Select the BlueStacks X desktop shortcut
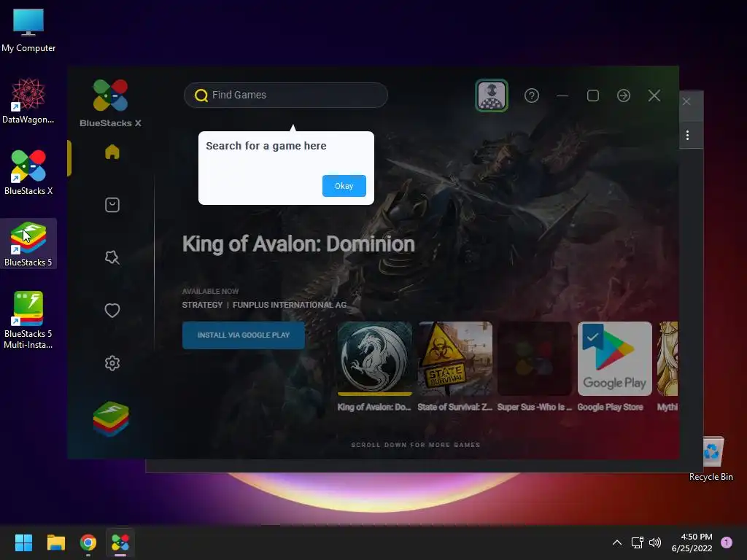The width and height of the screenshot is (747, 560). point(28,172)
